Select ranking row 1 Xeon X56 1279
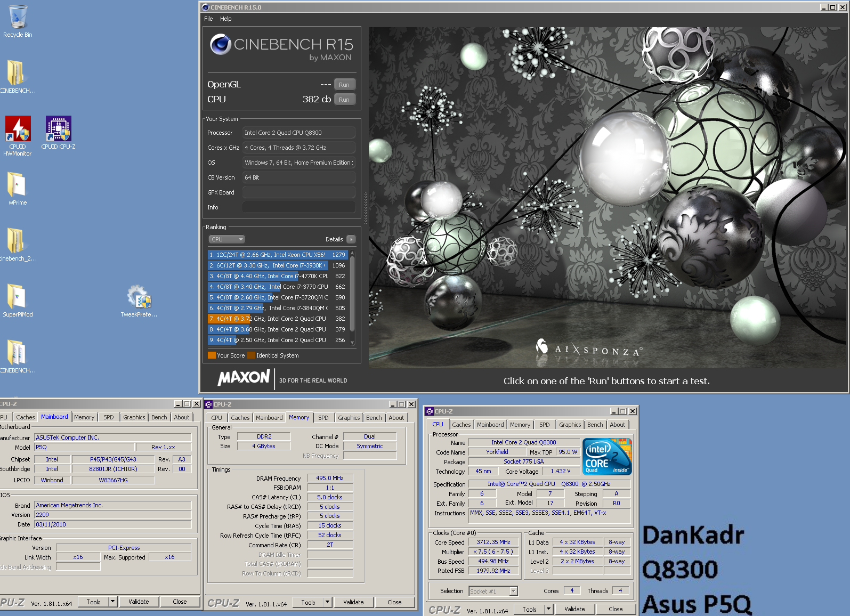The height and width of the screenshot is (616, 850). (x=278, y=255)
